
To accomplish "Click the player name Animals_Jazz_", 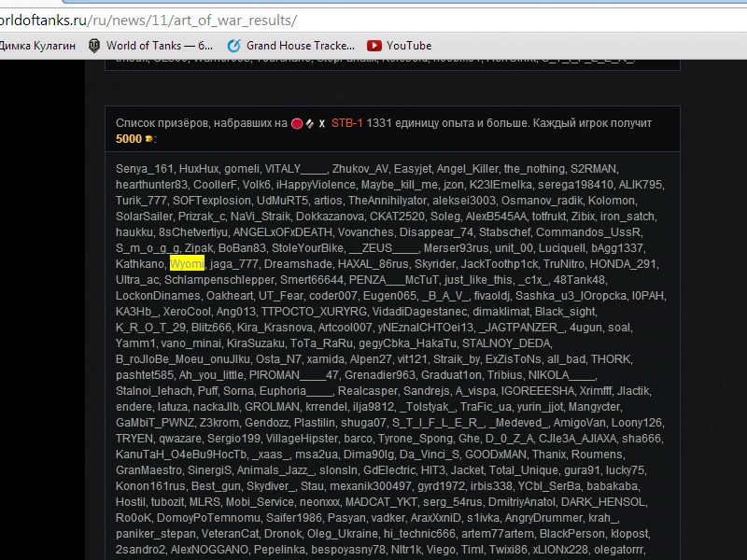I will (x=275, y=470).
